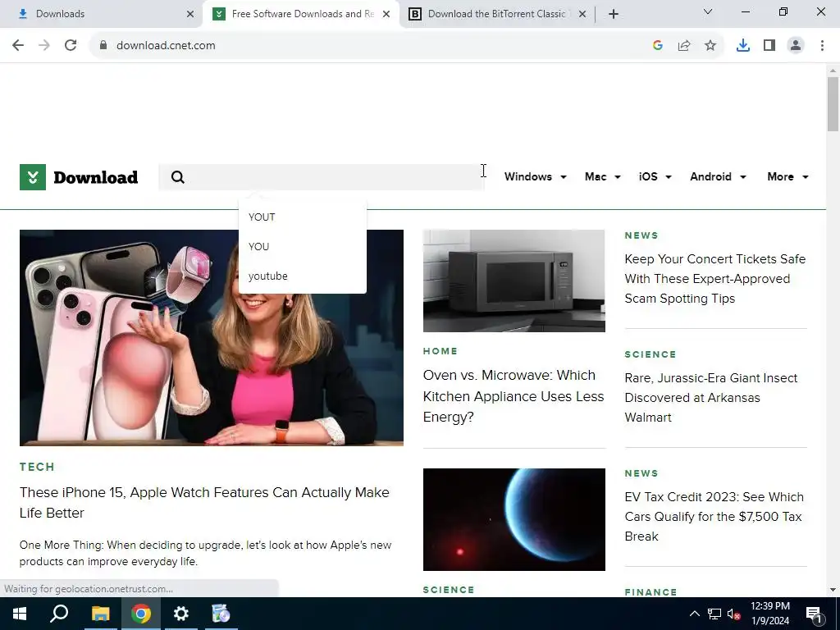Click the scrollbar down arrow
The width and height of the screenshot is (840, 630).
(x=833, y=590)
